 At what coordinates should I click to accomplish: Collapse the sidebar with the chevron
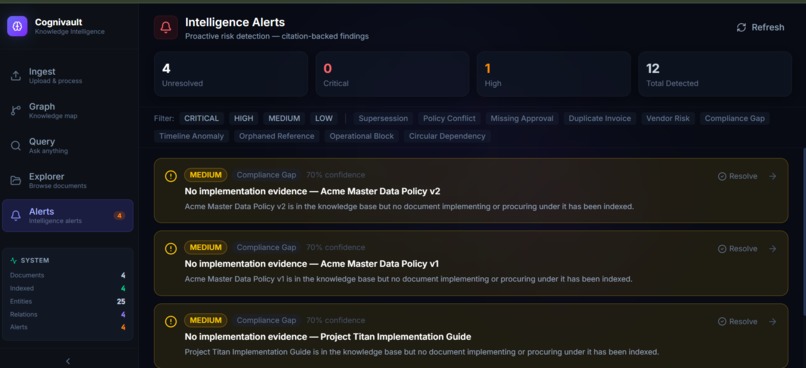pos(68,361)
